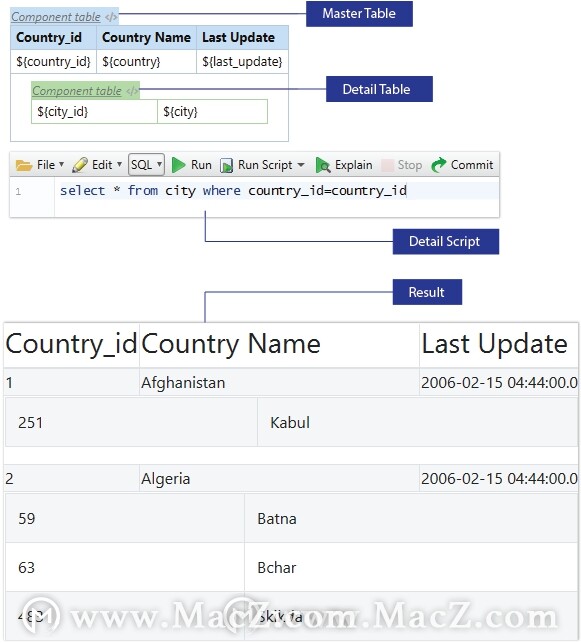Select the Bchar city cell

(411, 568)
